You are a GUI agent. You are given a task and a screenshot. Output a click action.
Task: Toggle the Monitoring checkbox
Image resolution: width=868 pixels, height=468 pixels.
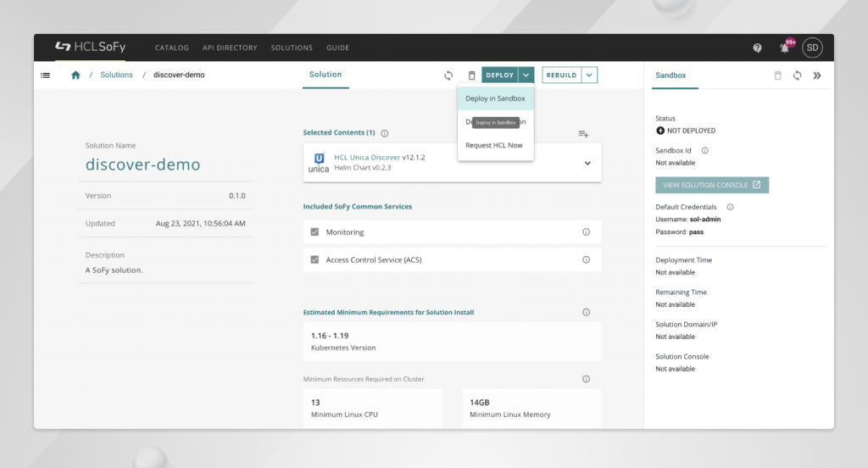pyautogui.click(x=314, y=232)
